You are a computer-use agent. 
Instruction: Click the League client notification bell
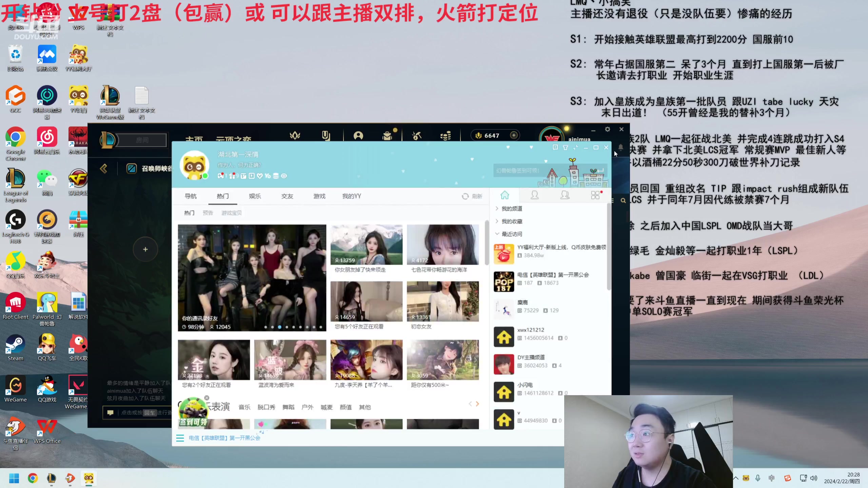coord(620,147)
